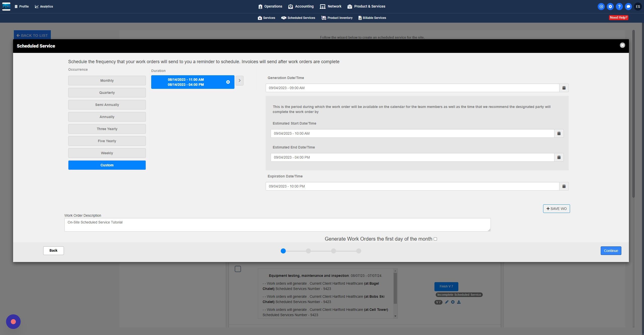Enable Generate Work Orders first day checkbox
The height and width of the screenshot is (335, 644).
435,239
